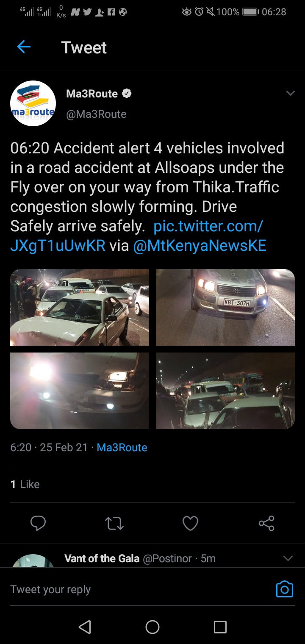Tap the Android back triangle button

tap(85, 627)
